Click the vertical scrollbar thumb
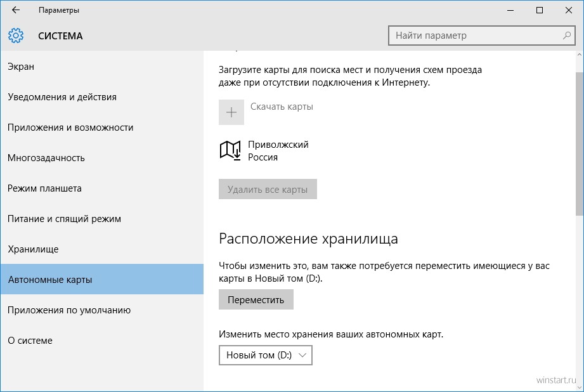The height and width of the screenshot is (392, 584). click(x=580, y=144)
